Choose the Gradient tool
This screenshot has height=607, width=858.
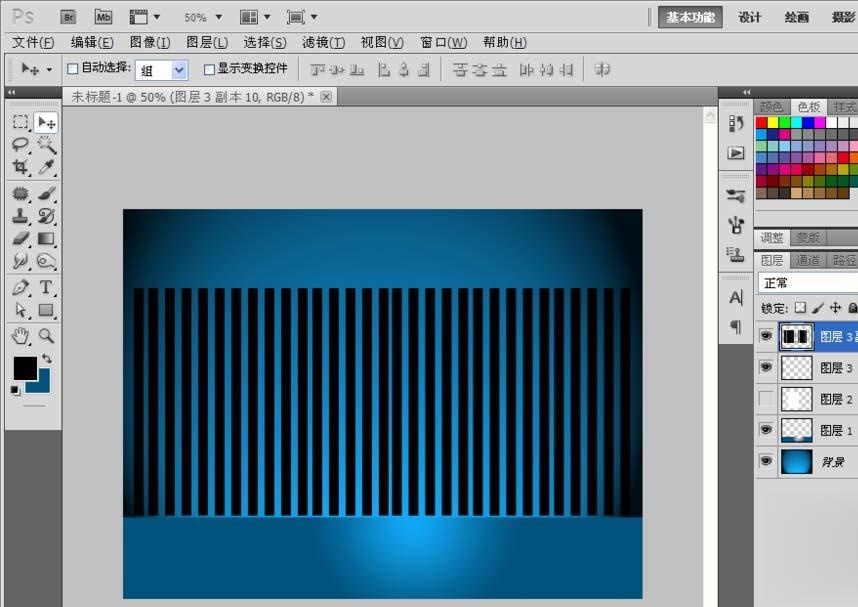[46, 237]
